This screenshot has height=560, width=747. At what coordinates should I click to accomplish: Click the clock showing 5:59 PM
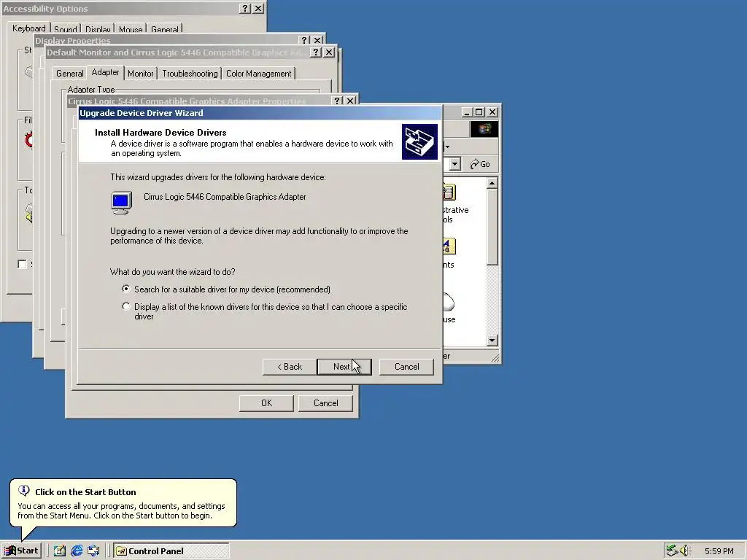[x=719, y=551]
